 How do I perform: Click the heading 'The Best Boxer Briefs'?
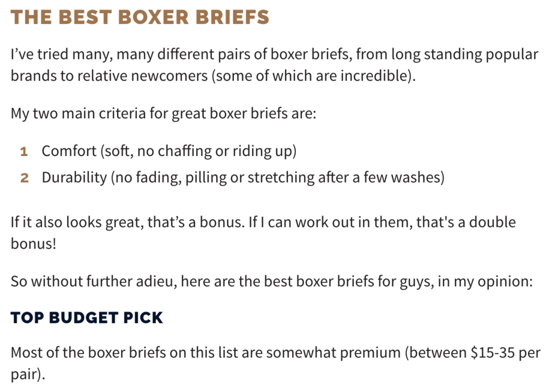[140, 17]
